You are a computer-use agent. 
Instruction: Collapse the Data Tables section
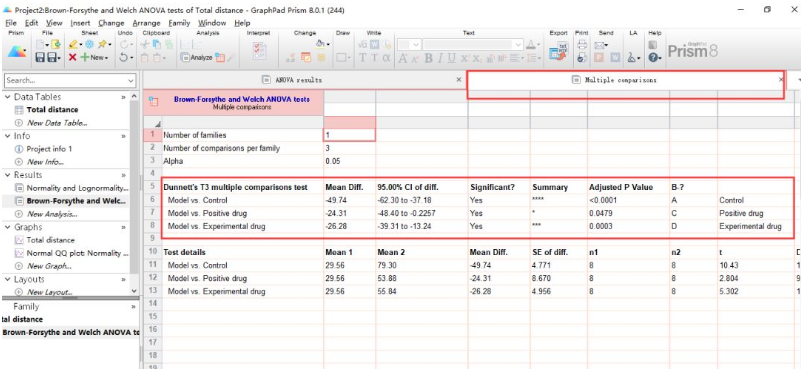7,97
